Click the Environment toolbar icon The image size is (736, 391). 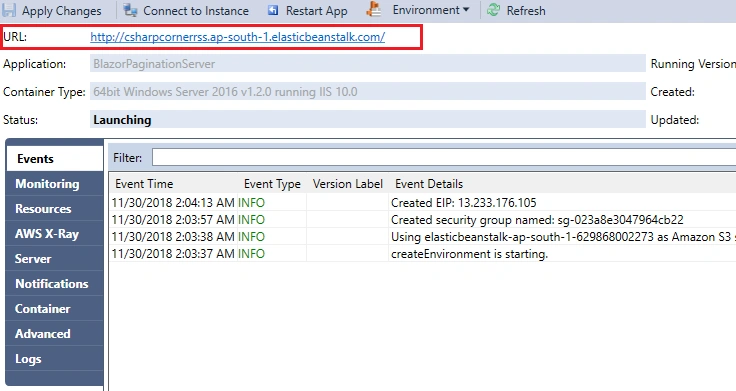point(374,9)
